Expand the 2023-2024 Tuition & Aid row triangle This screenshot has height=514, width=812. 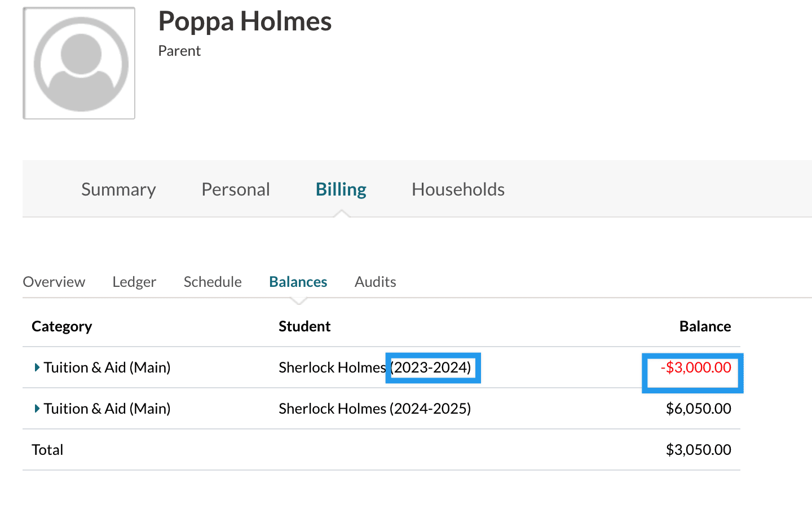point(37,367)
